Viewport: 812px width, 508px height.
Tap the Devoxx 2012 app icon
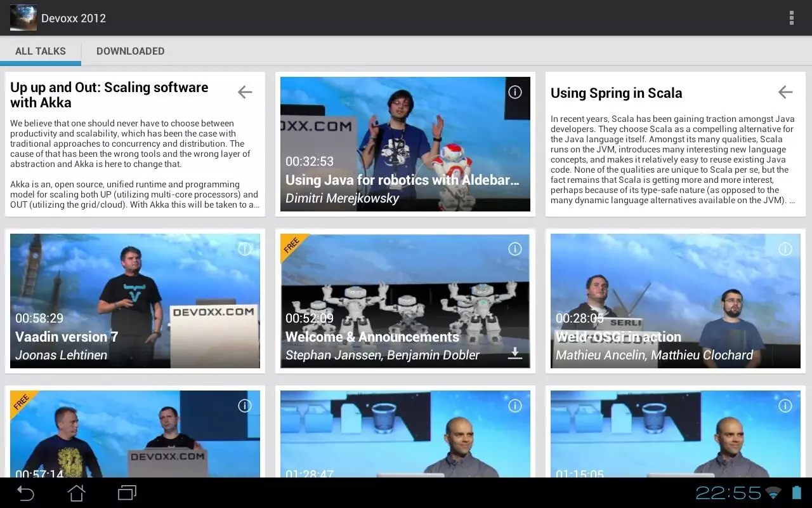pos(23,18)
